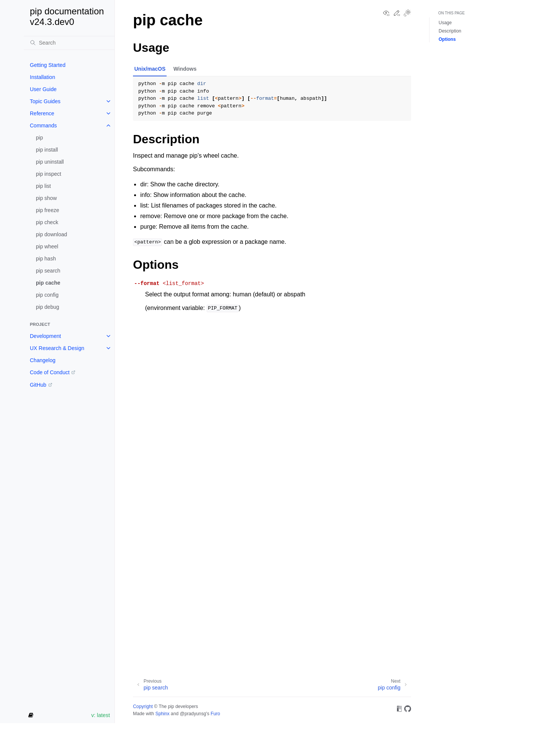
Task: Open the Changelog page
Action: coord(43,360)
